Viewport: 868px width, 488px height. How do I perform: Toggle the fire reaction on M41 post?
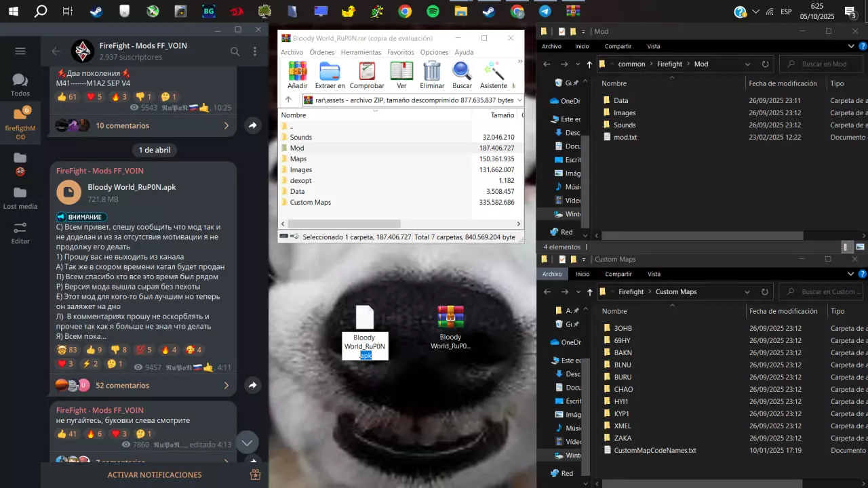click(x=119, y=97)
